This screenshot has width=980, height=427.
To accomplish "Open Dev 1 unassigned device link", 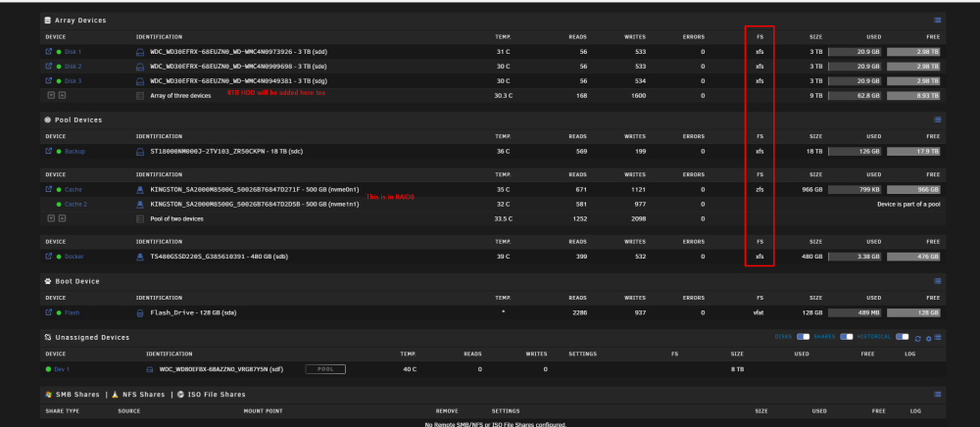I will 62,369.
